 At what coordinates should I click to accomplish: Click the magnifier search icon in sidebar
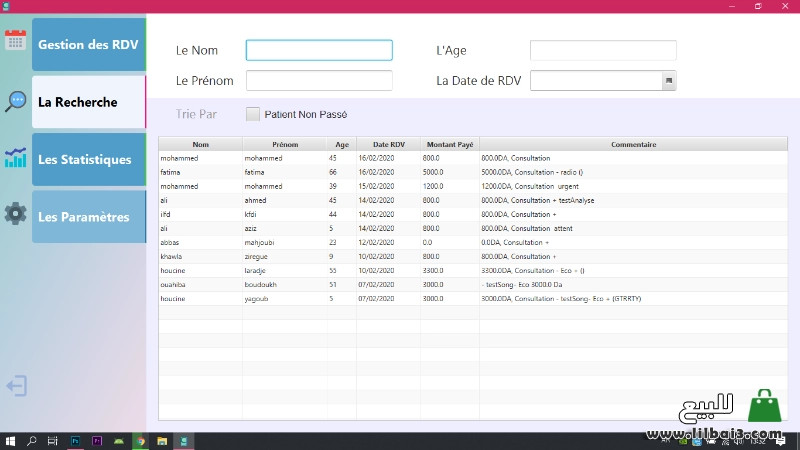pyautogui.click(x=16, y=102)
